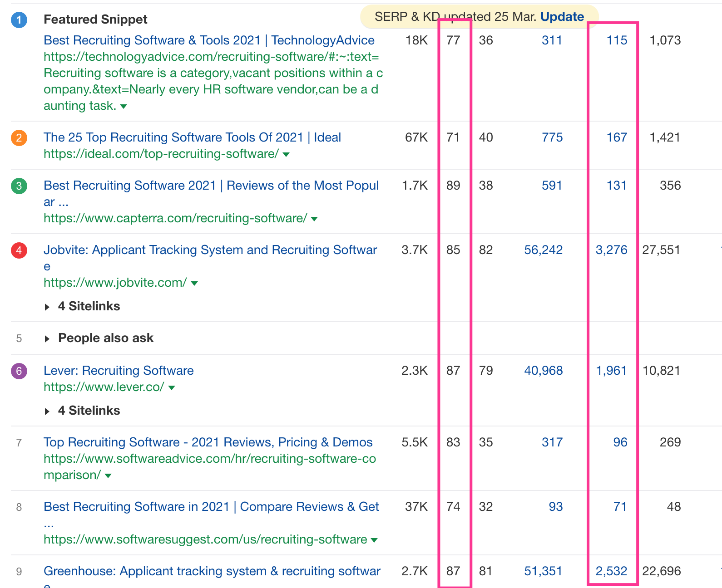Click the 115 link in the TechnologyAdvice row
Image resolution: width=722 pixels, height=588 pixels.
pyautogui.click(x=617, y=40)
